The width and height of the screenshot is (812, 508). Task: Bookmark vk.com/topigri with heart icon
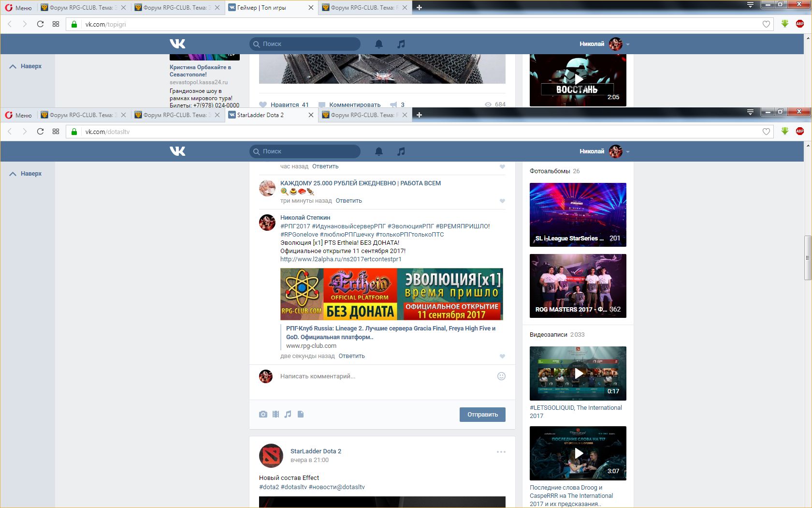(766, 24)
